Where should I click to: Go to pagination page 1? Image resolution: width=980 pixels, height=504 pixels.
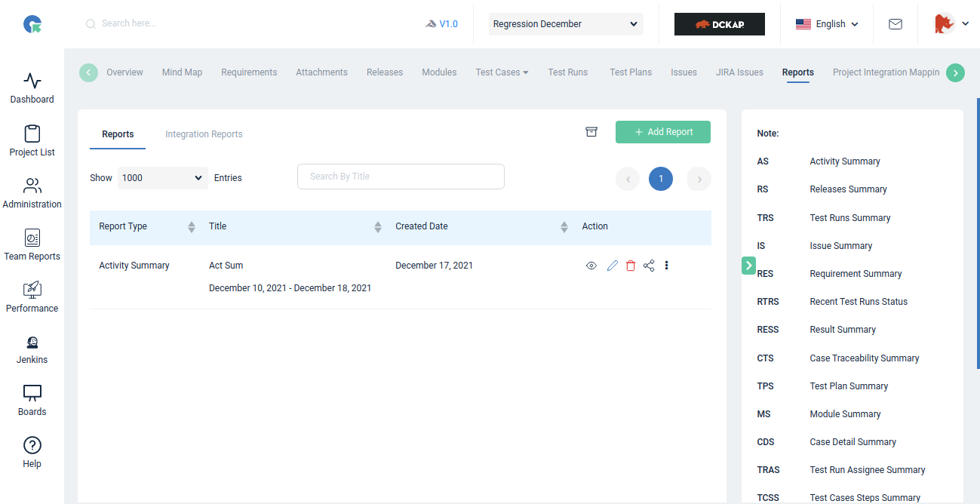tap(661, 179)
